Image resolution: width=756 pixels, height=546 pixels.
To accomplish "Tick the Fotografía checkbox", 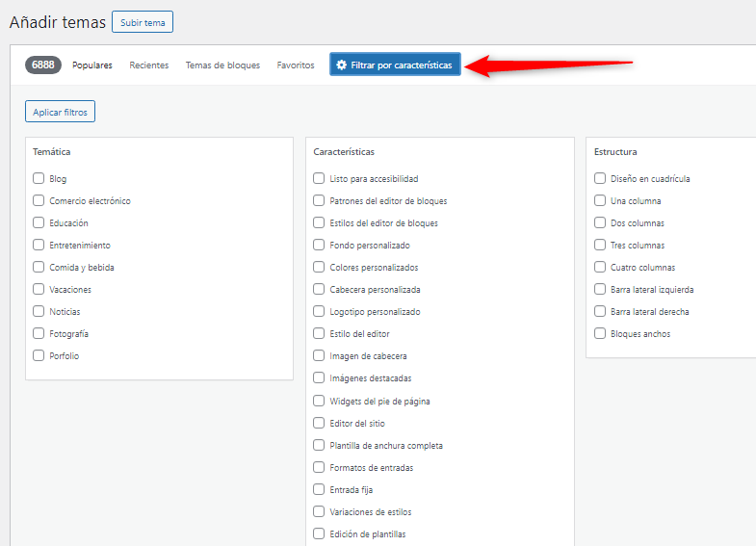I will click(x=39, y=333).
